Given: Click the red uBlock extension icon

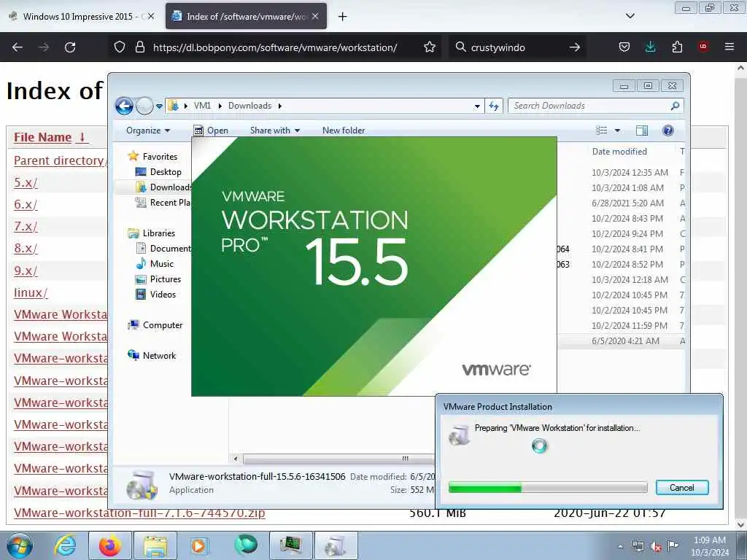Looking at the screenshot, I should [703, 46].
